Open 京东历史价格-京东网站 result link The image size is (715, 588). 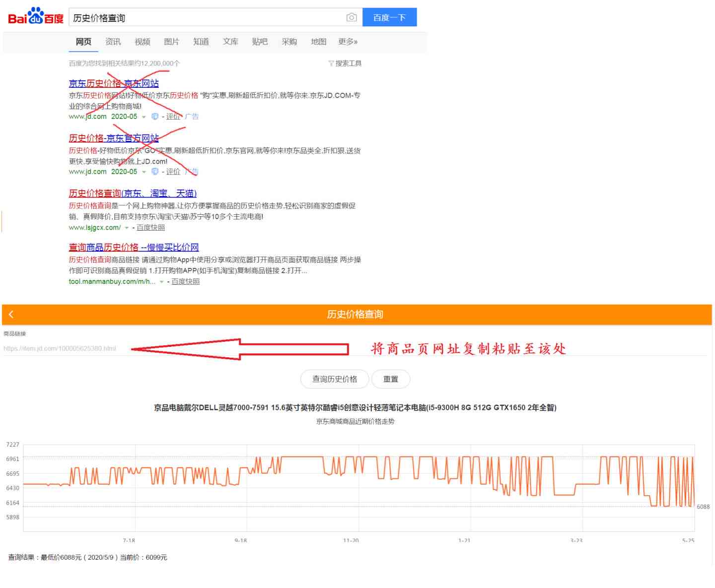click(114, 83)
